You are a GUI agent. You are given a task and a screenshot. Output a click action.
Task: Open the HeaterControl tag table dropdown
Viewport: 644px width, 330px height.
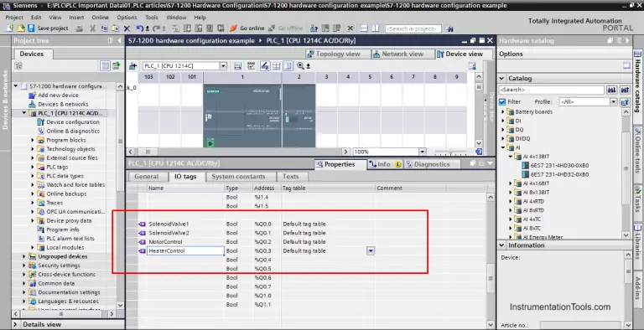(371, 250)
